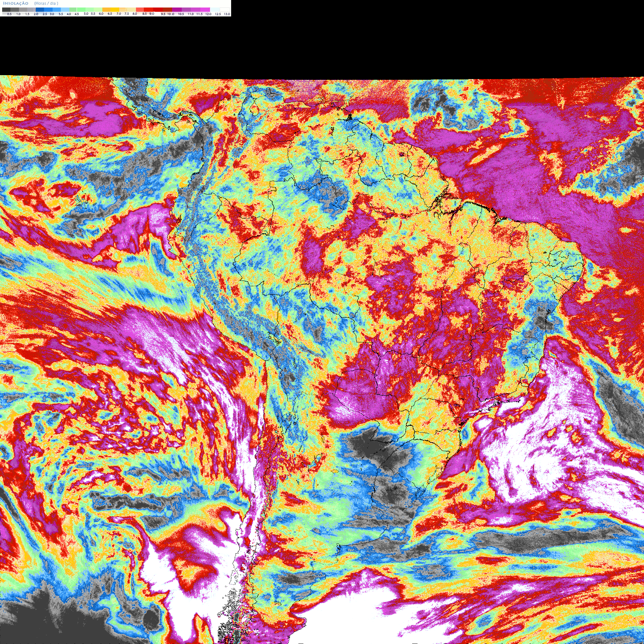Select the dark purple swatch between 10.0 and 10.5
The height and width of the screenshot is (644, 644).
(177, 10)
